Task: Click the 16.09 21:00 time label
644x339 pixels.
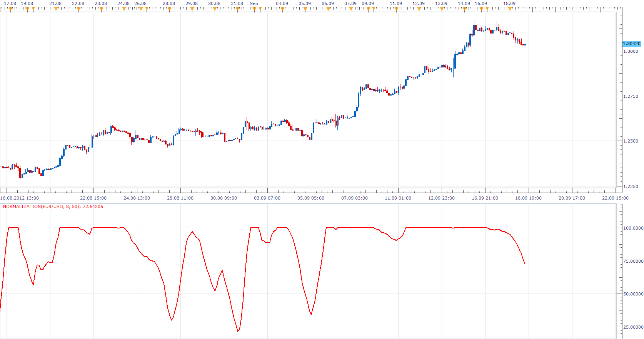Action: pos(485,198)
